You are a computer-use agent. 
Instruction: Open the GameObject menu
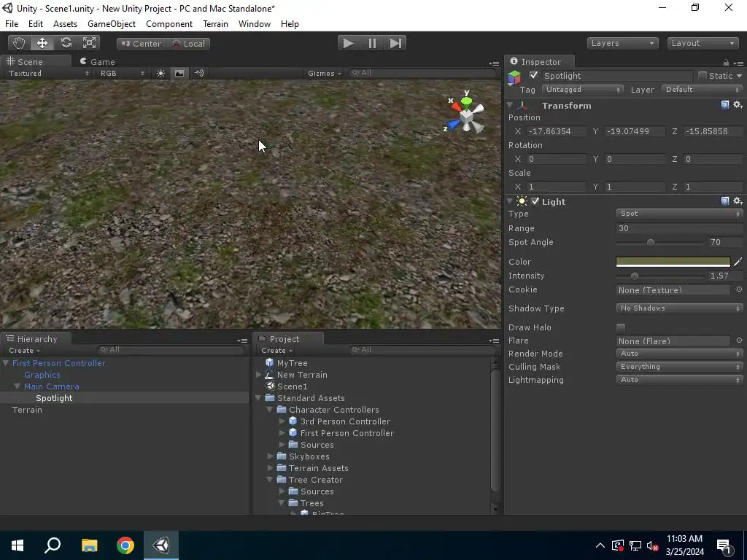112,24
